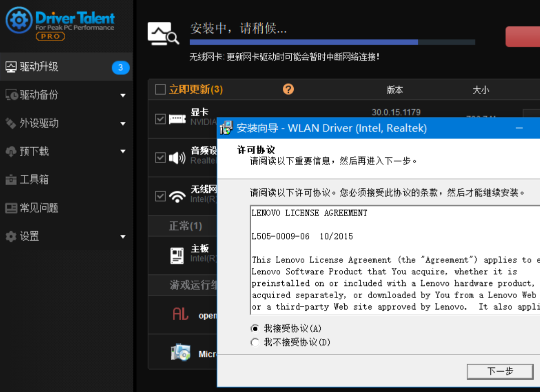Click the 安装向导 title bar installer icon
540x392 pixels.
(226, 127)
